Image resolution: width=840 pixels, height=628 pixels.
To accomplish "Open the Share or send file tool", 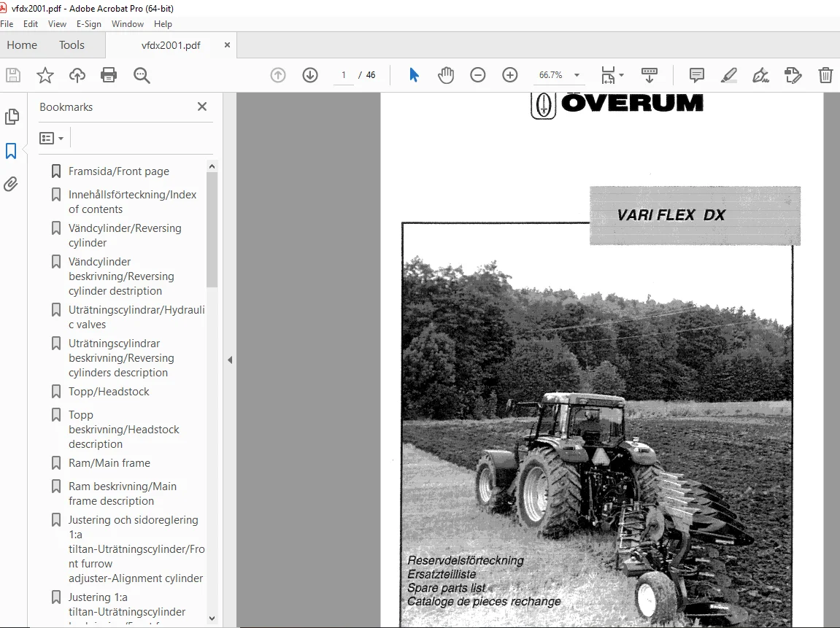I will pos(793,75).
